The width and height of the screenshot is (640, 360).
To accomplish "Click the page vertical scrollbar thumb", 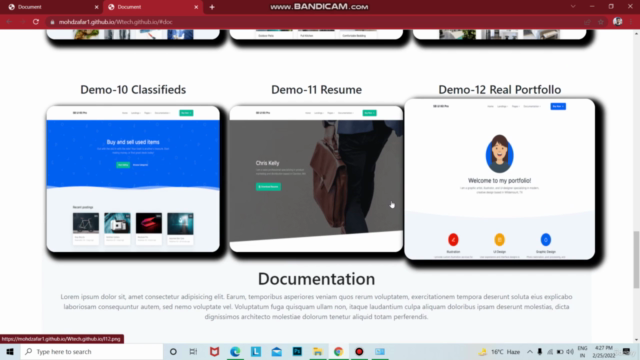I will (x=636, y=259).
